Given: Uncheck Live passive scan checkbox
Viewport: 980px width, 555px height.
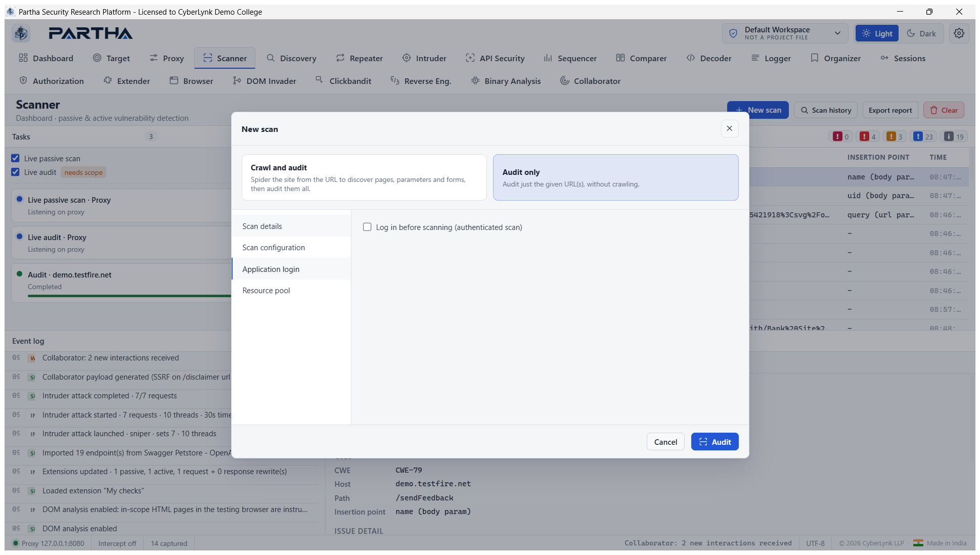Looking at the screenshot, I should 15,158.
